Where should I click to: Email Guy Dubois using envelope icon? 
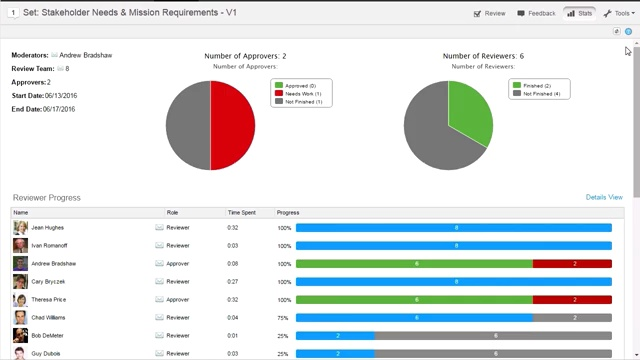[x=159, y=353]
